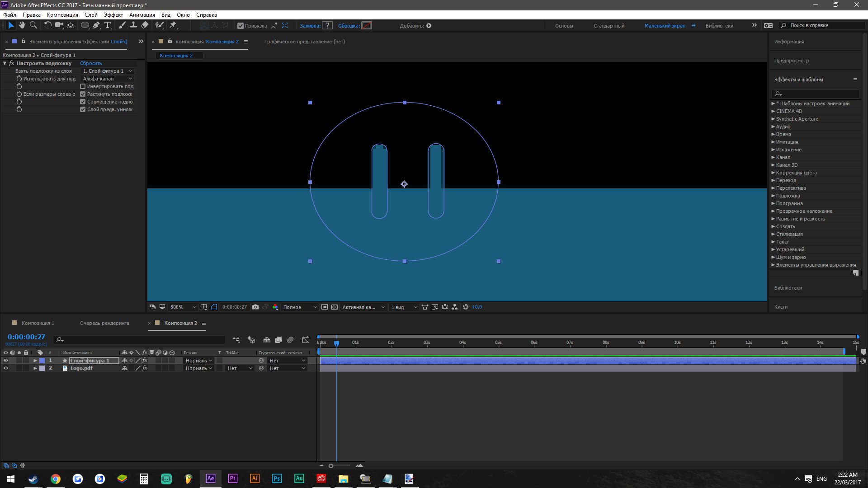Viewport: 868px width, 488px height.
Task: Click current time 0:00:00:27 in timeline
Action: 26,337
